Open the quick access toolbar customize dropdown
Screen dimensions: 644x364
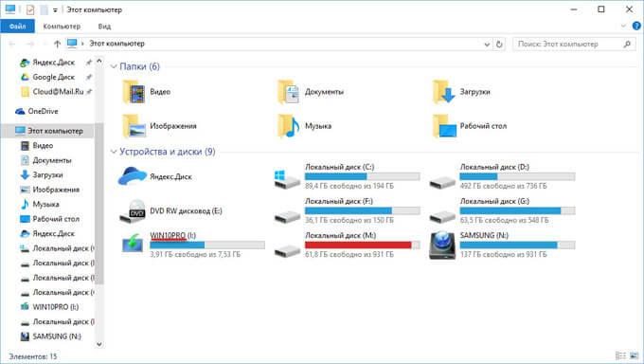coord(55,9)
